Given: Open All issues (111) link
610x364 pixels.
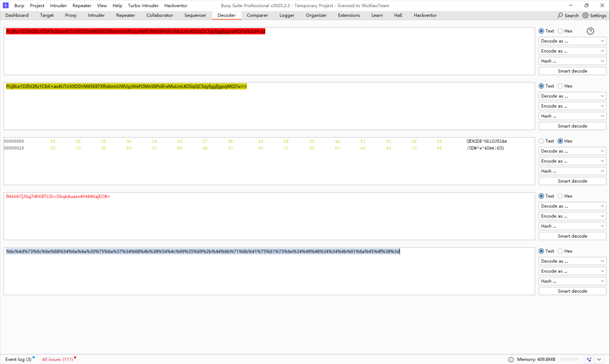Looking at the screenshot, I should 57,359.
